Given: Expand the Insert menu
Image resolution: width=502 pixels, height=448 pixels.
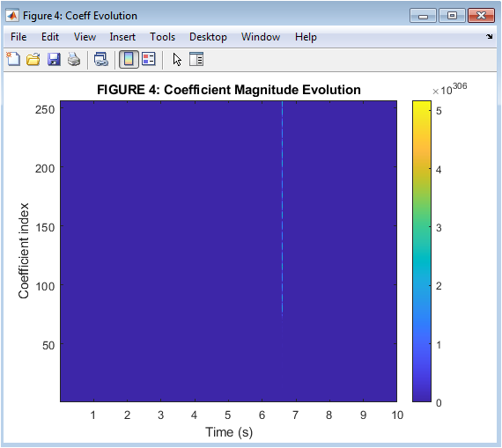Looking at the screenshot, I should [122, 37].
